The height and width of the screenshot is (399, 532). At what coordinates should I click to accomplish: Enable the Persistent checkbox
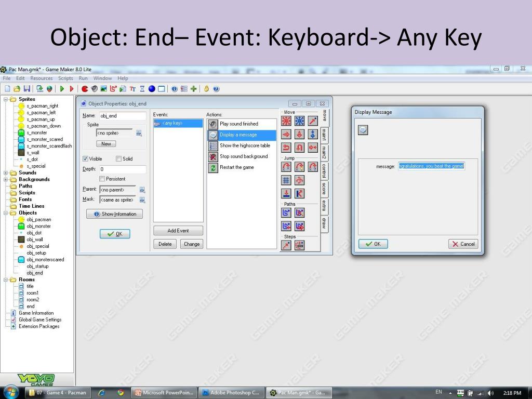click(102, 179)
